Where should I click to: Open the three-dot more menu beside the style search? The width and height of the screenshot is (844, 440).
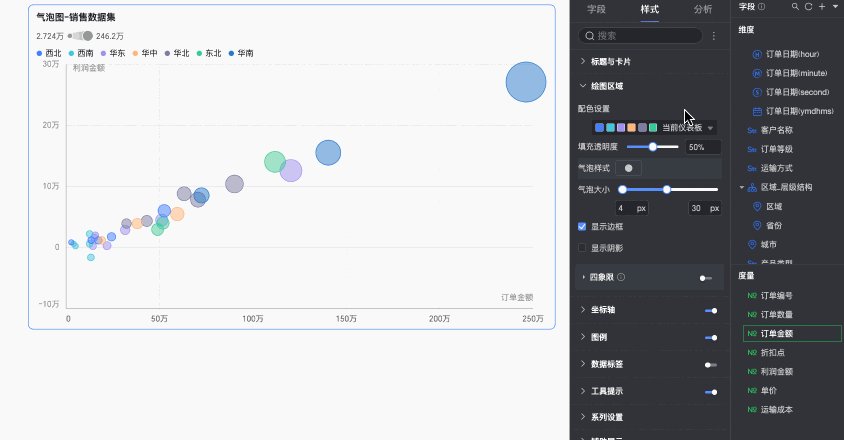pyautogui.click(x=714, y=36)
